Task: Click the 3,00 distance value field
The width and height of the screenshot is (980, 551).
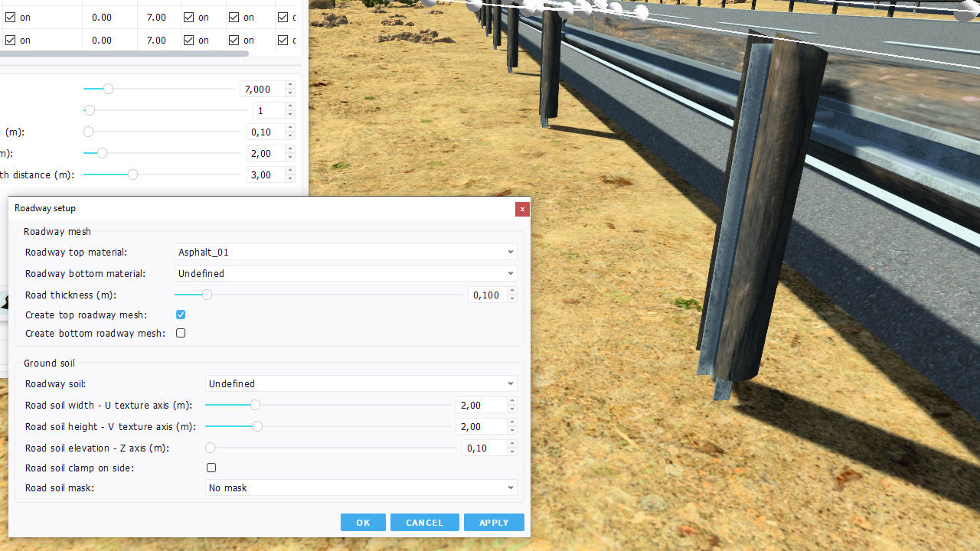Action: tap(265, 175)
